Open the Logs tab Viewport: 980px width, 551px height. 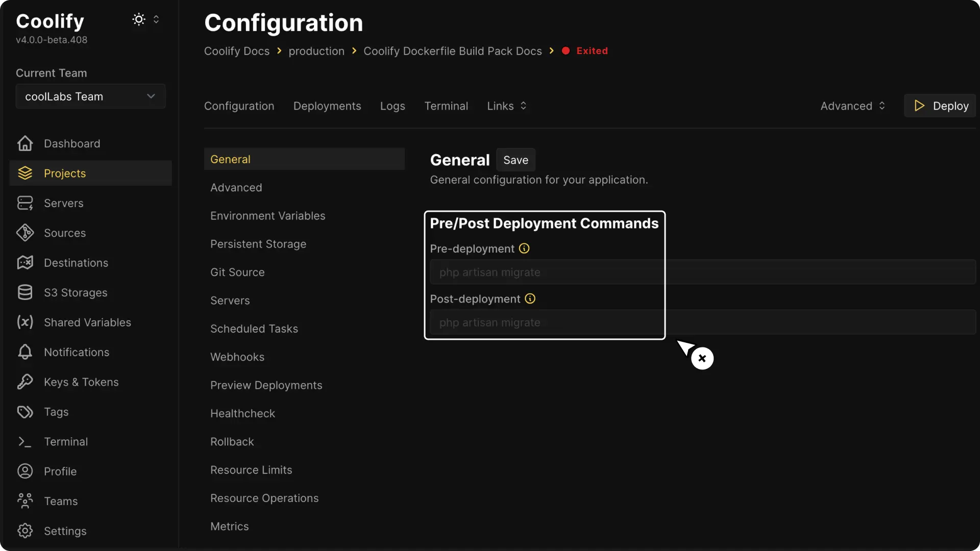coord(392,106)
